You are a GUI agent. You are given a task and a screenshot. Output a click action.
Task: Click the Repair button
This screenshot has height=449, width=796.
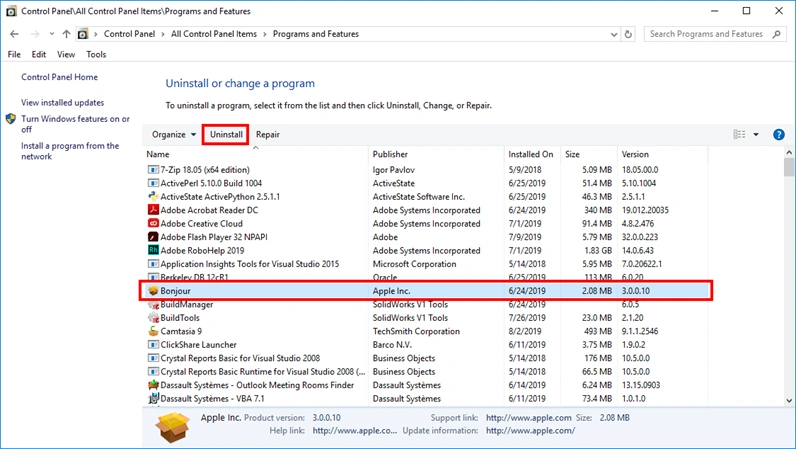[268, 135]
